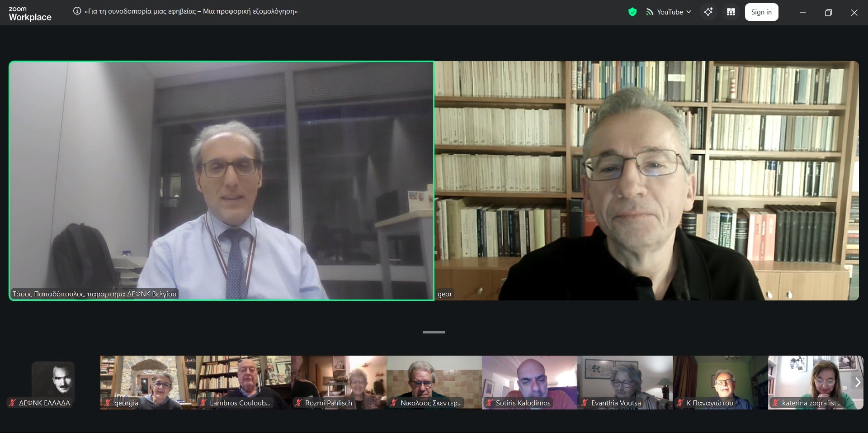Screen dimensions: 868x433
Task: Select Rozmi Pahlisch participant thumbnail
Action: 339,382
